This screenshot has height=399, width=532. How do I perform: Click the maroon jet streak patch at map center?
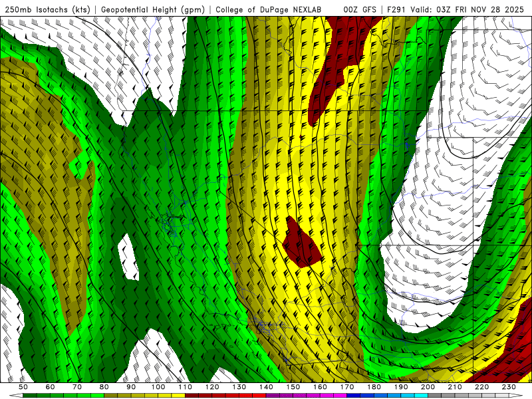(x=301, y=243)
